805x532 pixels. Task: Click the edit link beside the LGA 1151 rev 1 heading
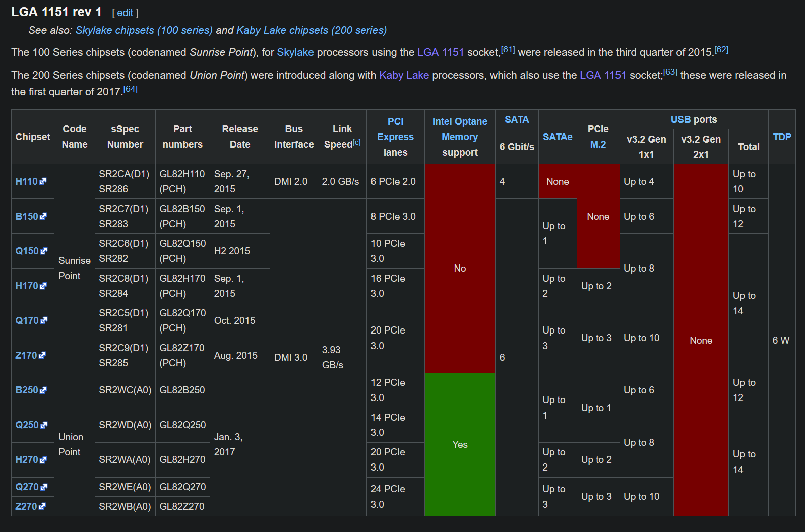125,13
